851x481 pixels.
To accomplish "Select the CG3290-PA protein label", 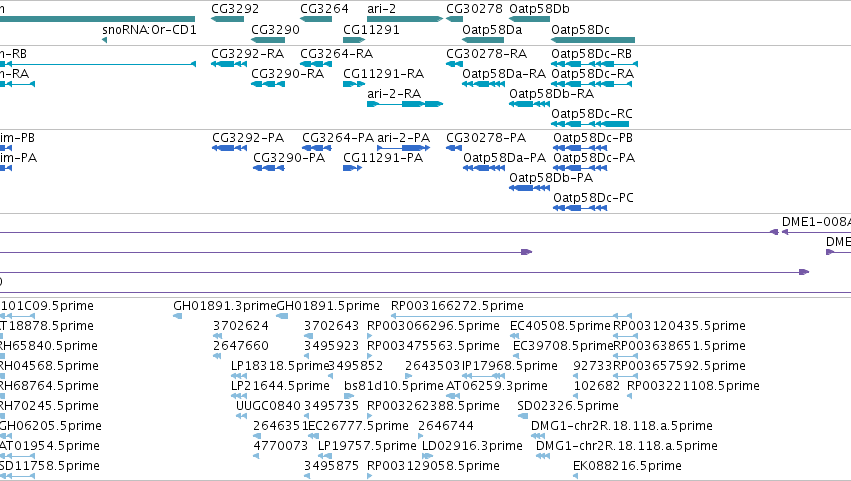I will click(x=289, y=157).
